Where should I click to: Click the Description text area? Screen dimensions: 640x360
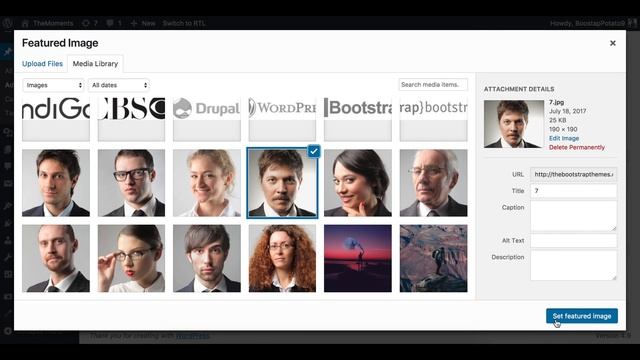pyautogui.click(x=573, y=265)
